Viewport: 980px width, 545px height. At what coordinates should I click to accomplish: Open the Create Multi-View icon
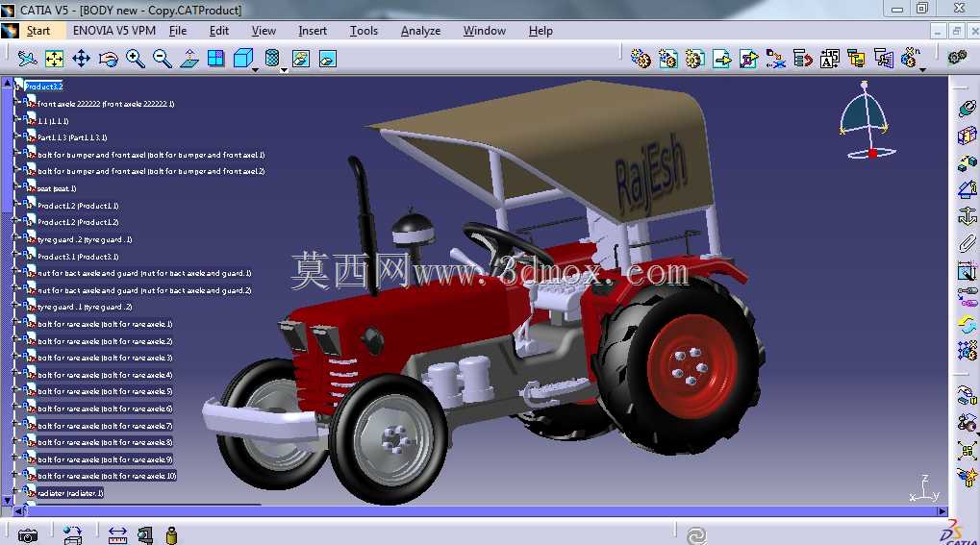click(x=216, y=59)
